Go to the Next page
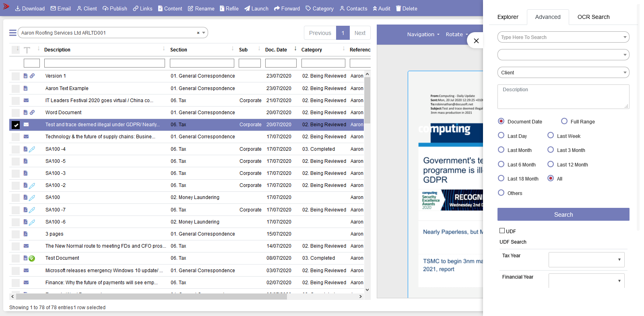This screenshot has height=316, width=644. [x=360, y=33]
